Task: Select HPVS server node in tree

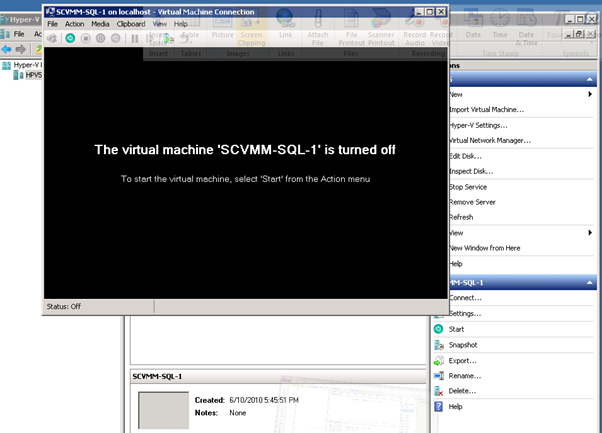Action: tap(33, 75)
